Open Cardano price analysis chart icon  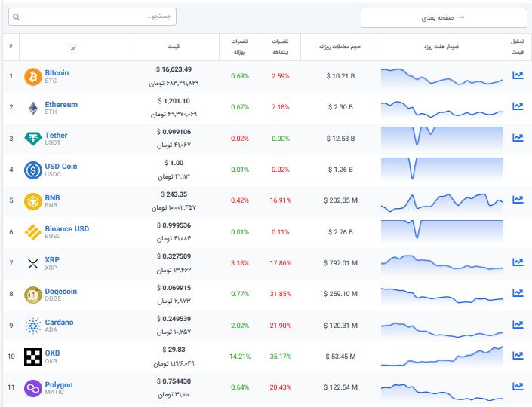518,325
